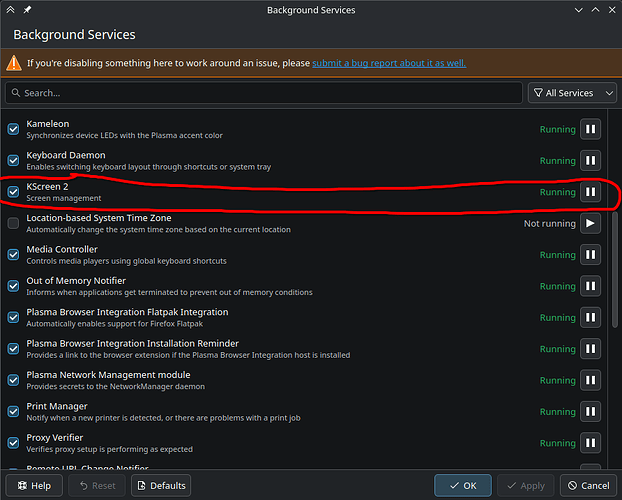Pause the Plasma Network Management module
This screenshot has width=622, height=500.
point(590,380)
